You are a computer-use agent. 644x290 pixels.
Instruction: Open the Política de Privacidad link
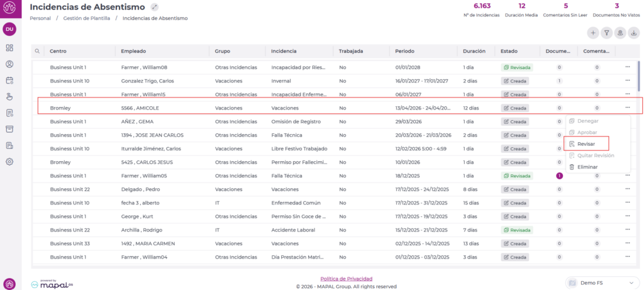click(x=347, y=278)
